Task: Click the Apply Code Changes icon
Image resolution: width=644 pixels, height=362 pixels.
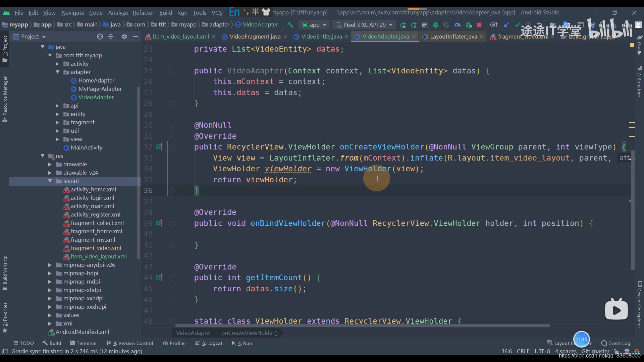Action: (425, 25)
